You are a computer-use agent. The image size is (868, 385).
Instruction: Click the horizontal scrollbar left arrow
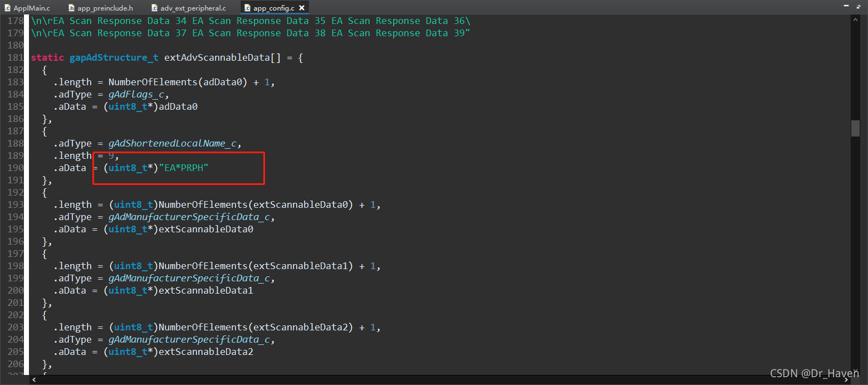click(35, 379)
